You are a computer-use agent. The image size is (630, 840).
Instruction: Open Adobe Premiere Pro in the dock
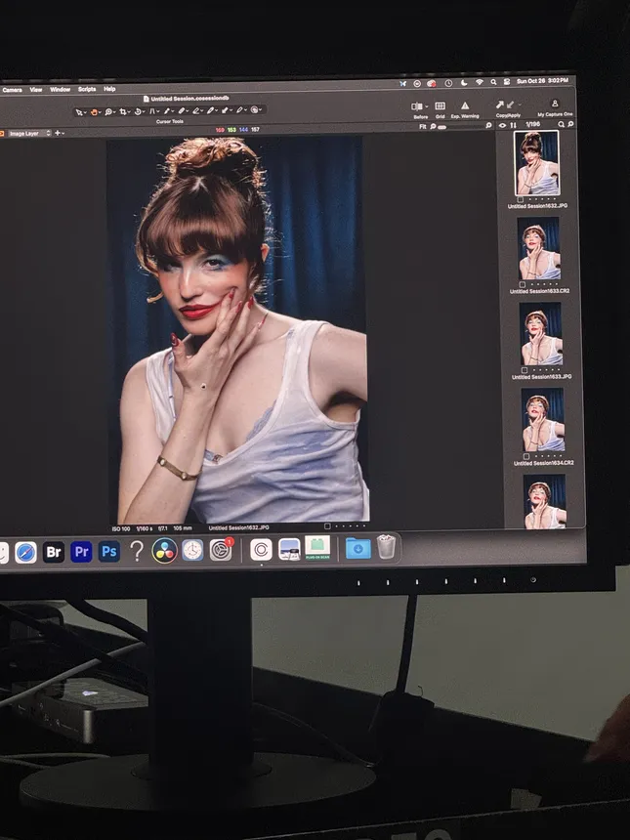tap(82, 552)
